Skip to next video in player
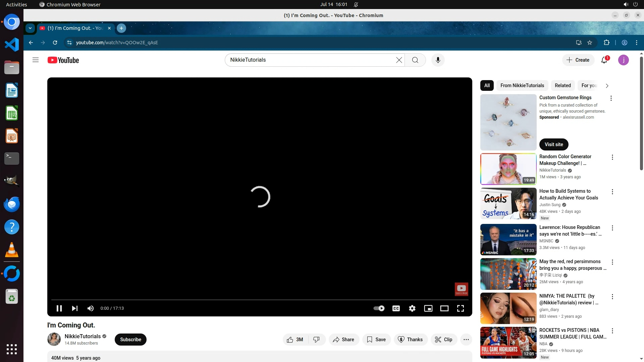Viewport: 644px width, 362px height. (74, 308)
